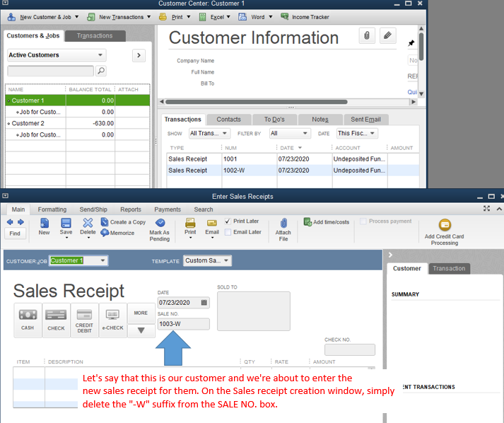
Task: Select Customer 1 row in list
Action: (77, 100)
